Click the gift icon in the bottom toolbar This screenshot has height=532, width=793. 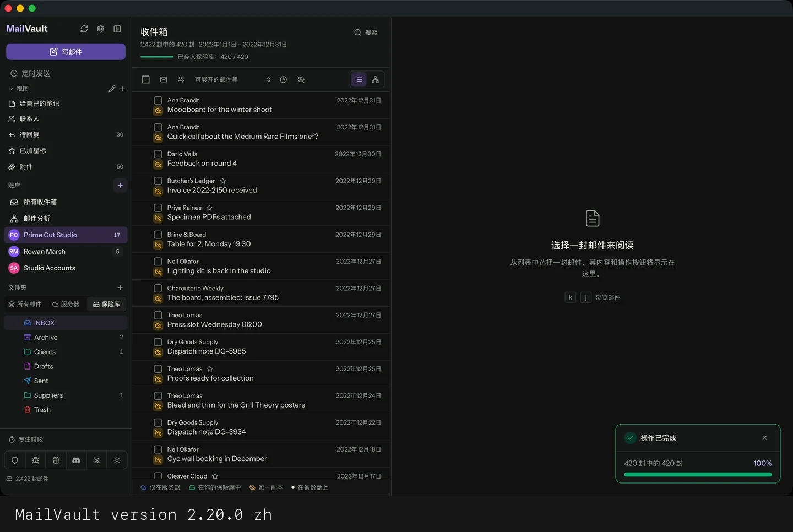(56, 460)
